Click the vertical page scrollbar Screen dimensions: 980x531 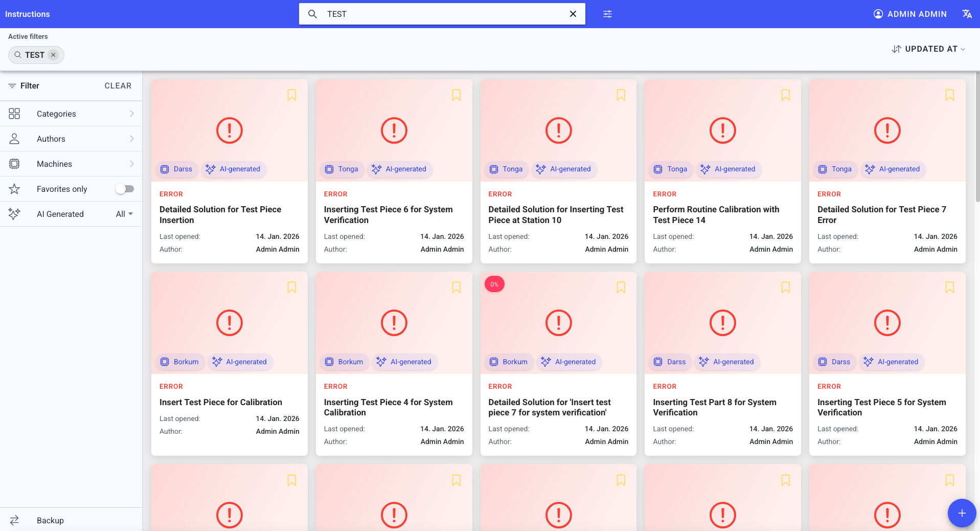click(977, 137)
